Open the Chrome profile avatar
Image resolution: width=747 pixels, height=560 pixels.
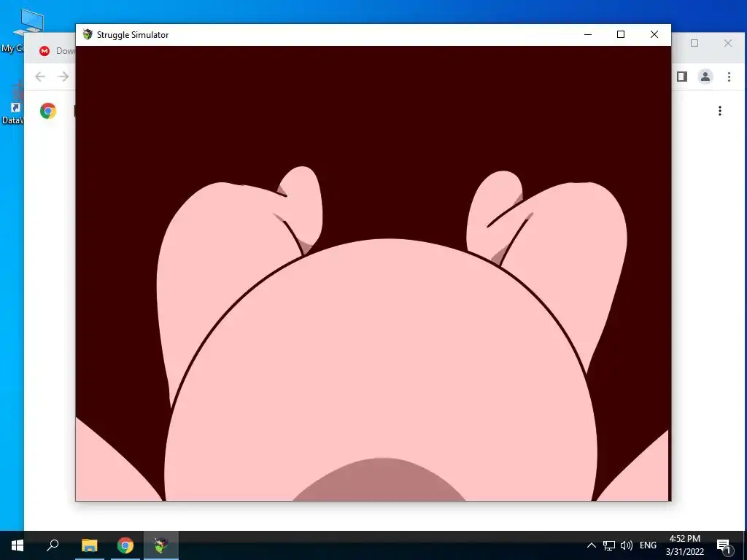point(705,77)
